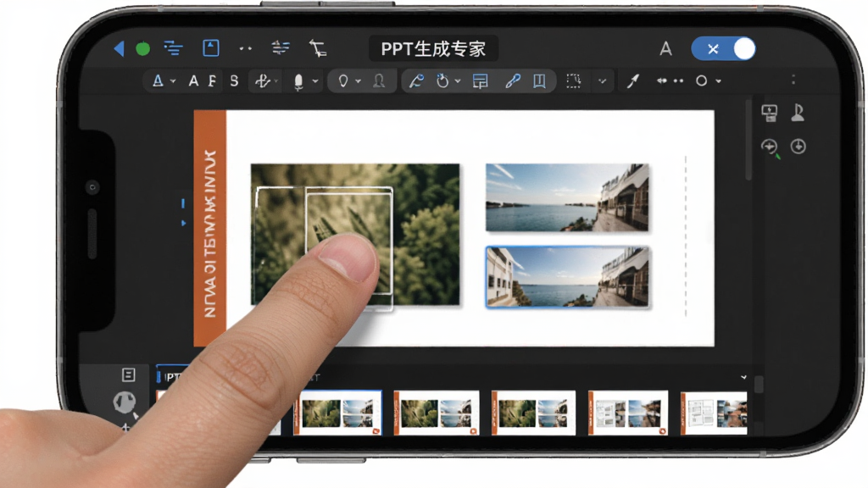Image resolution: width=868 pixels, height=488 pixels.
Task: Select the blue framed slide icon
Action: coord(211,48)
